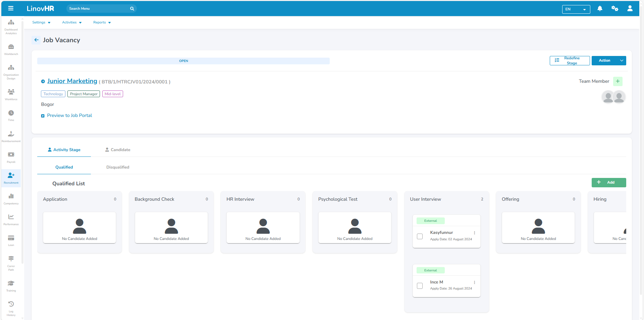The image size is (644, 320).
Task: Open Workforce module in sidebar
Action: pos(11,94)
